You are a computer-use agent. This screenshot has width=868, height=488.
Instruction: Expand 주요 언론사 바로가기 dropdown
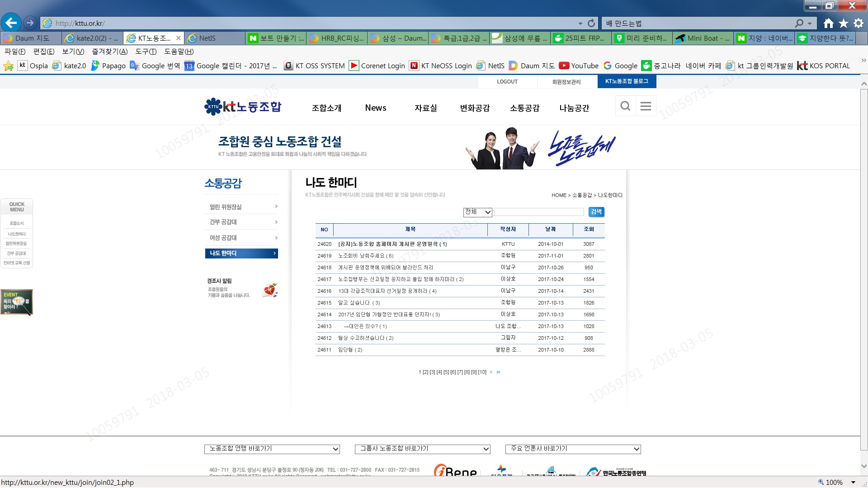573,449
